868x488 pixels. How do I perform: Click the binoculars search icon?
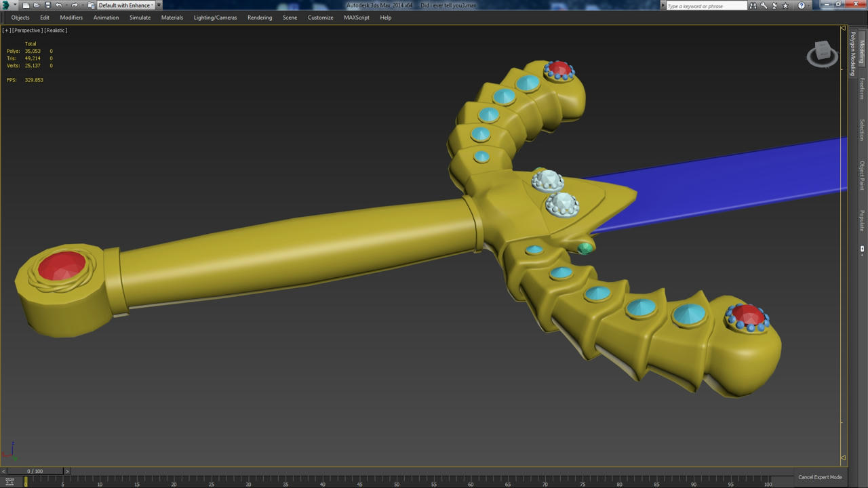753,5
